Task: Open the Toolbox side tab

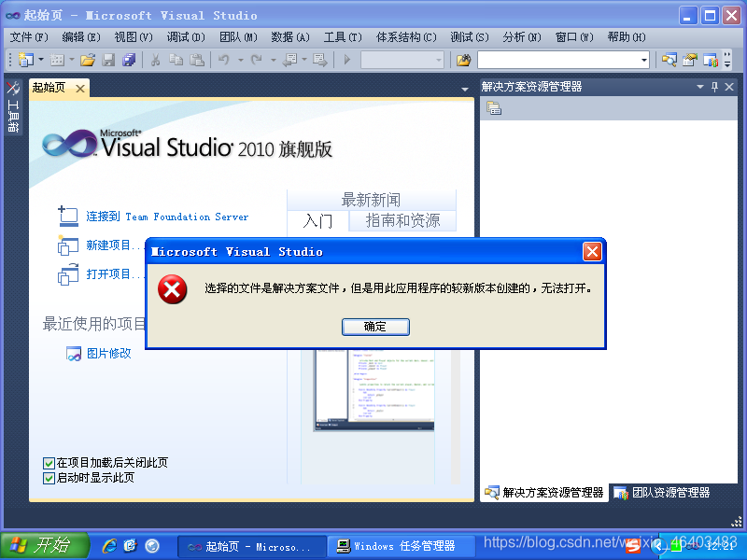Action: pos(13,107)
